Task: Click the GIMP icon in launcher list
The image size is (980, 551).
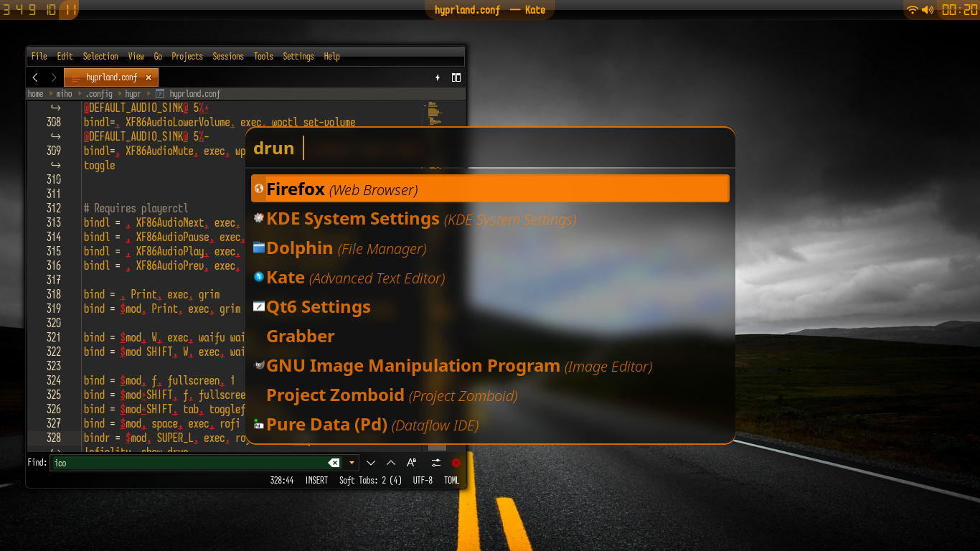Action: click(259, 365)
